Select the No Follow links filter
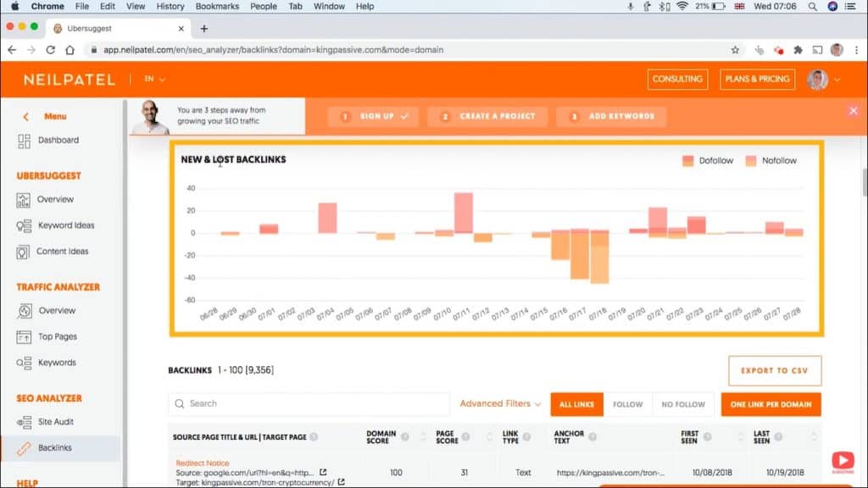 point(683,404)
